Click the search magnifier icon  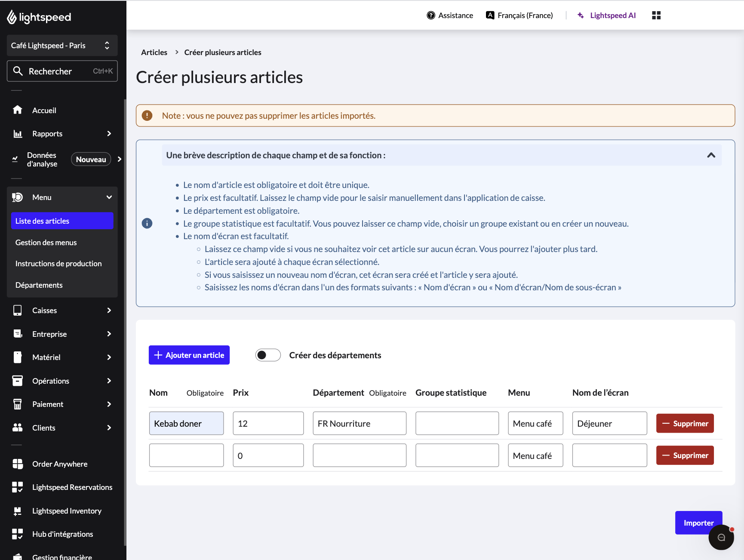click(18, 71)
